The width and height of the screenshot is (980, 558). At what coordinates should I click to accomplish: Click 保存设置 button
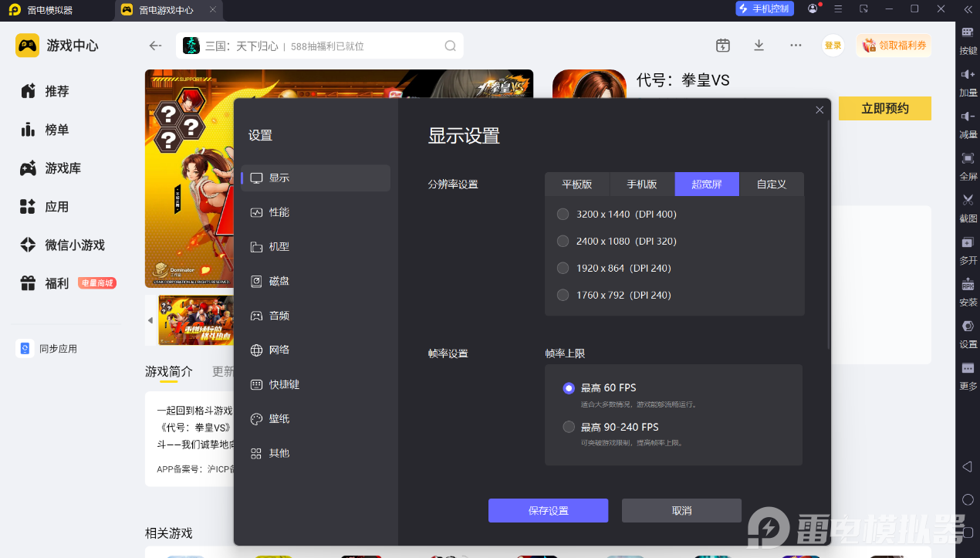coord(548,511)
